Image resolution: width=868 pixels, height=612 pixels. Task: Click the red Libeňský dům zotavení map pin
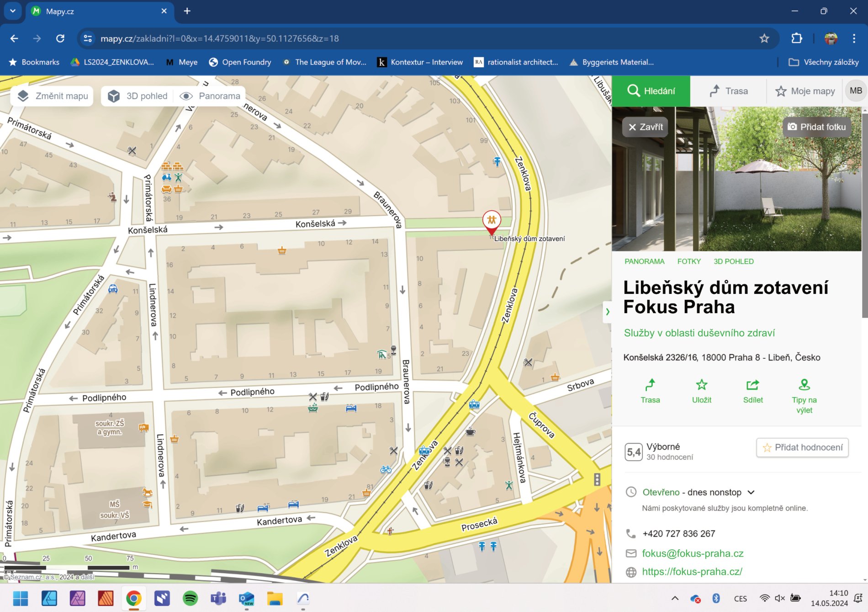[492, 222]
